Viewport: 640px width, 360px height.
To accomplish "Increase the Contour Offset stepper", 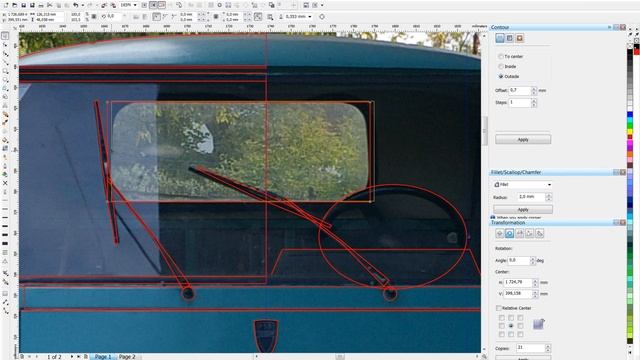I will (x=534, y=88).
